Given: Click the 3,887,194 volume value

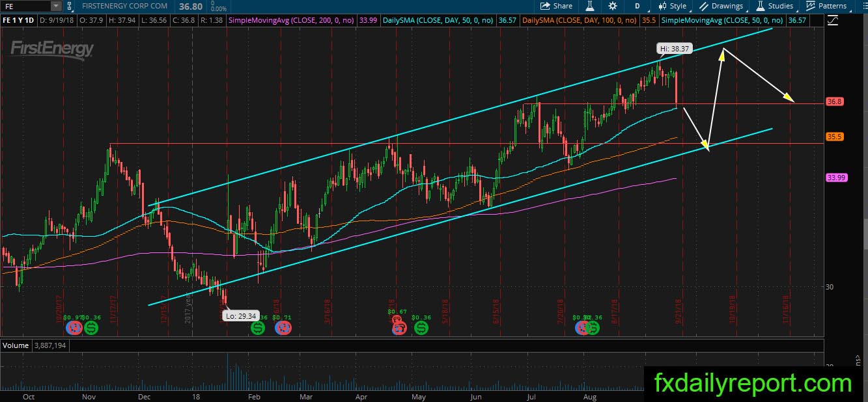Looking at the screenshot, I should pos(49,345).
